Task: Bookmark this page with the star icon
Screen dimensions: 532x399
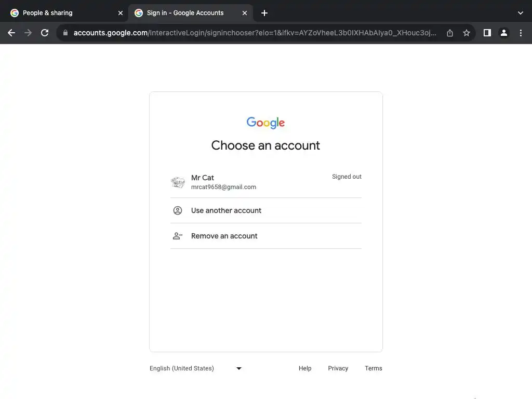Action: pyautogui.click(x=467, y=33)
